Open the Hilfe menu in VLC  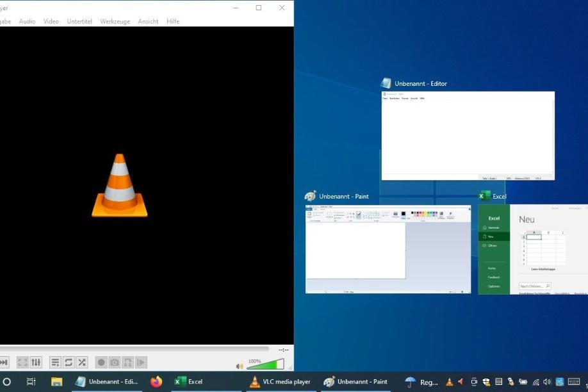coord(173,21)
